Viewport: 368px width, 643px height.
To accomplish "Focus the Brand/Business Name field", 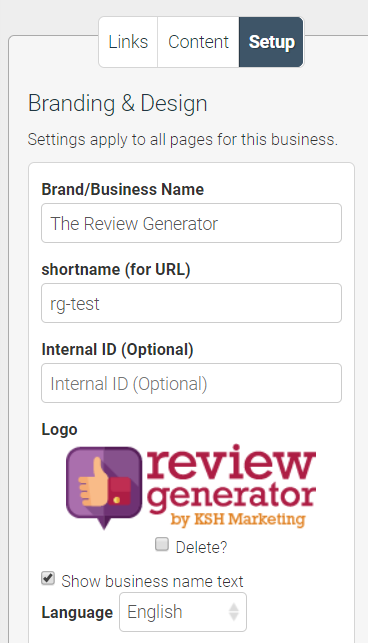I will pos(191,223).
